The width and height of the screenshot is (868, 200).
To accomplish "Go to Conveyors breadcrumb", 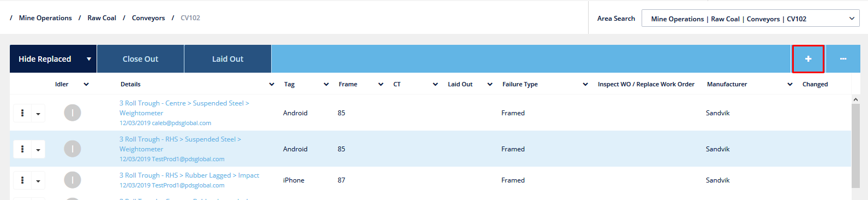I will pyautogui.click(x=148, y=18).
